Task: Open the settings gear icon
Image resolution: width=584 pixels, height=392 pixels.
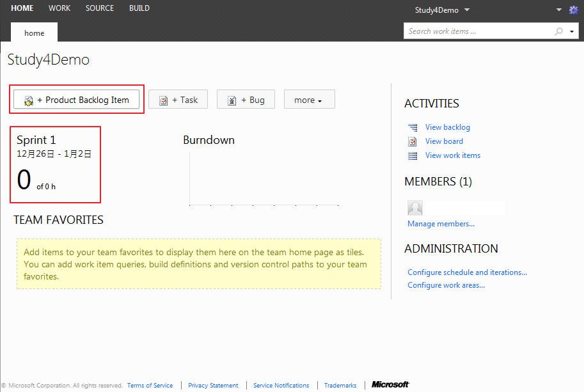Action: tap(574, 10)
